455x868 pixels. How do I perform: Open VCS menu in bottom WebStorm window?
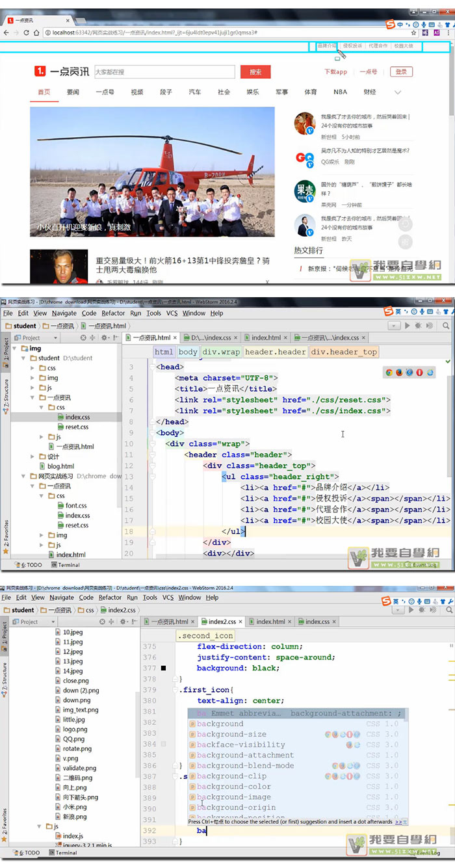point(168,598)
